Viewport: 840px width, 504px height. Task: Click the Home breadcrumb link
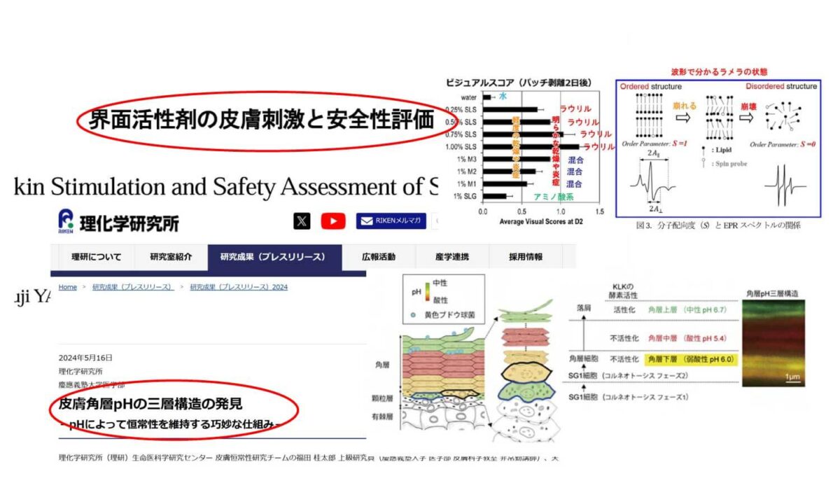click(68, 287)
